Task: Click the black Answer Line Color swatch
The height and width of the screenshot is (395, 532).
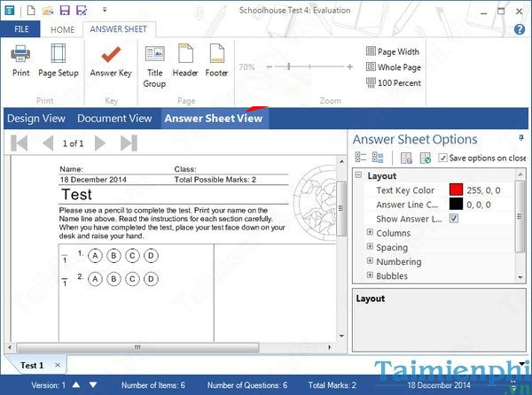Action: 456,205
